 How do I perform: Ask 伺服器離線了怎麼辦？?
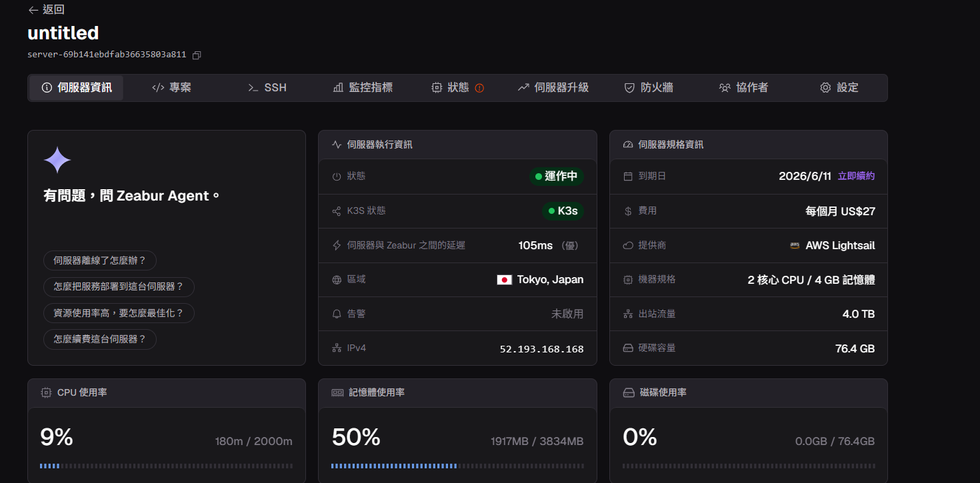click(100, 260)
